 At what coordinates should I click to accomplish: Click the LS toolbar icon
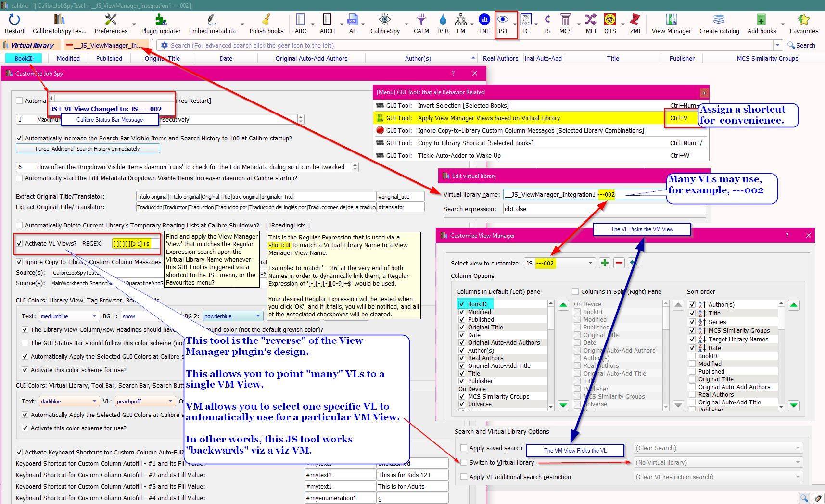(x=547, y=24)
